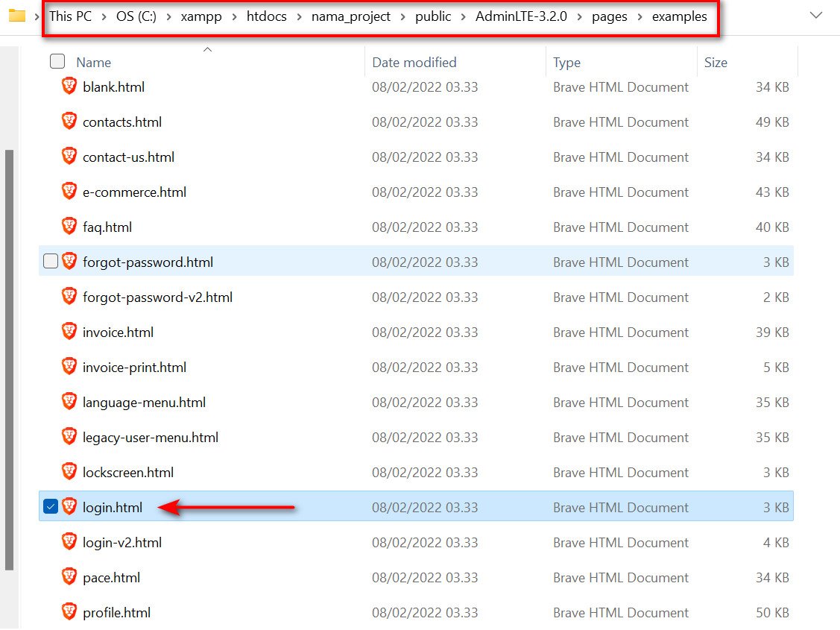
Task: Check the box next to forgot-password.html
Action: click(x=51, y=262)
